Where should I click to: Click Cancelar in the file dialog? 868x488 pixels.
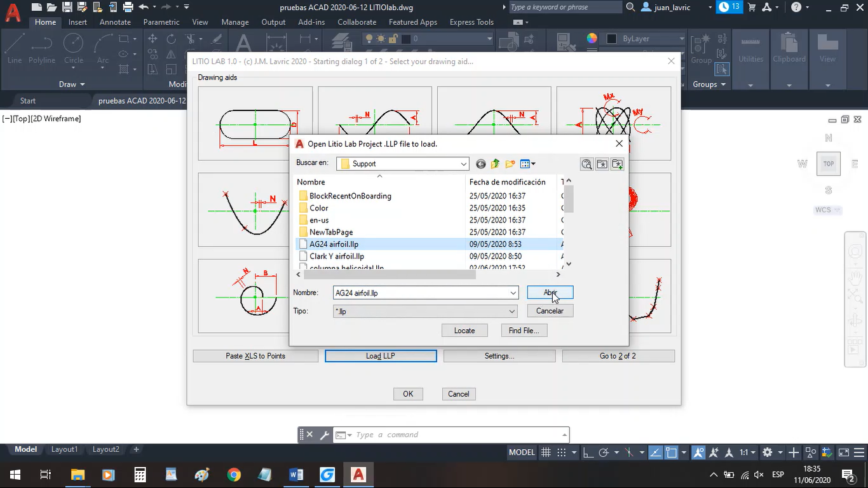point(550,311)
